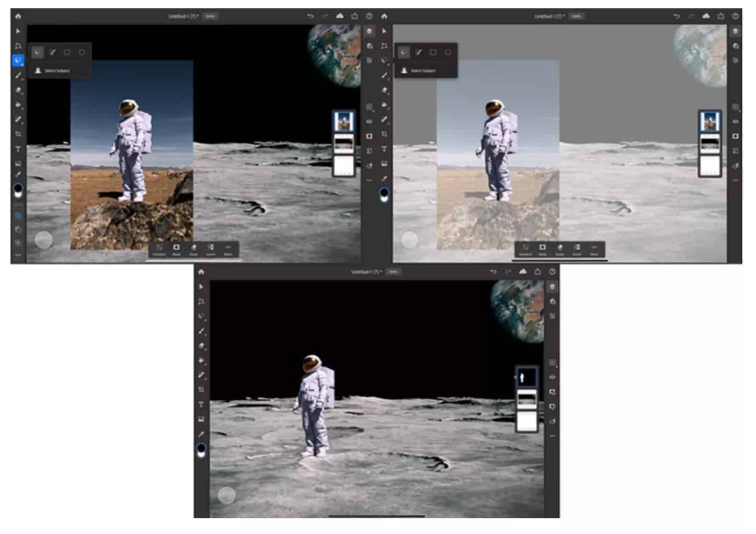
Task: Click Invert in the top-left bottom action bar
Action: pos(211,249)
